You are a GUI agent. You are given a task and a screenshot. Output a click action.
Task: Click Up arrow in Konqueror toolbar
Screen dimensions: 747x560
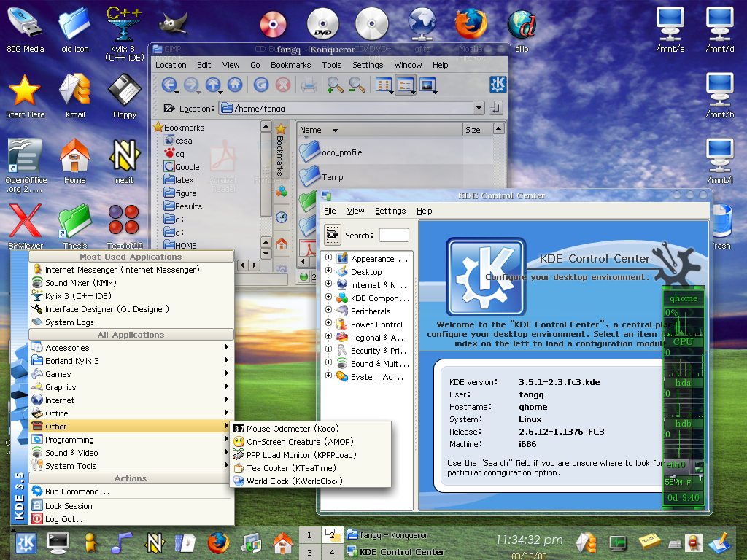point(212,85)
